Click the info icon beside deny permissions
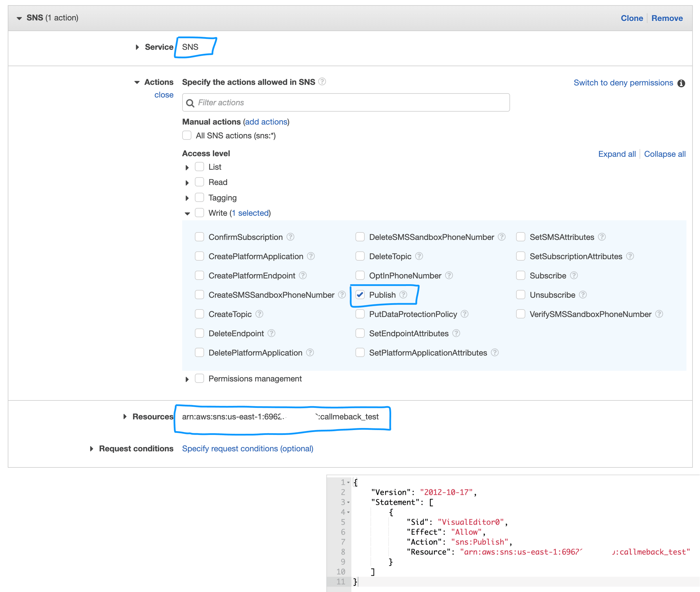 point(681,83)
